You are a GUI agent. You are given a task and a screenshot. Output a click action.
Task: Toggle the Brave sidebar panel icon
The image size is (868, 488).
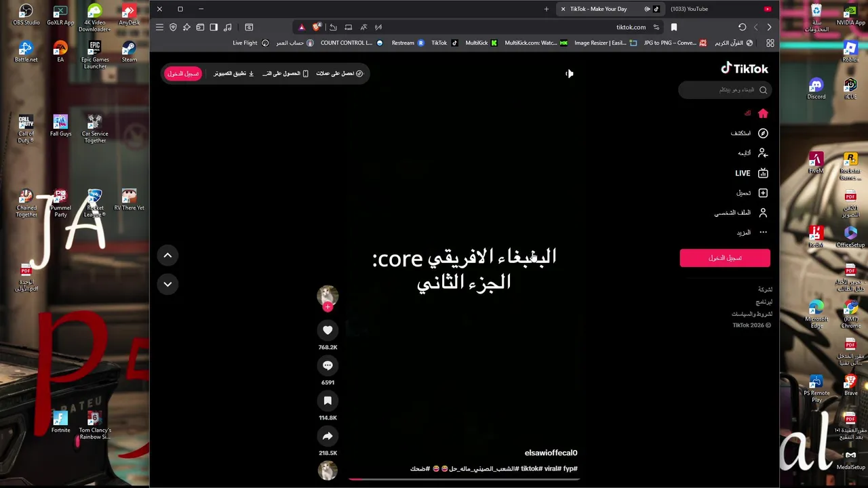(x=214, y=27)
